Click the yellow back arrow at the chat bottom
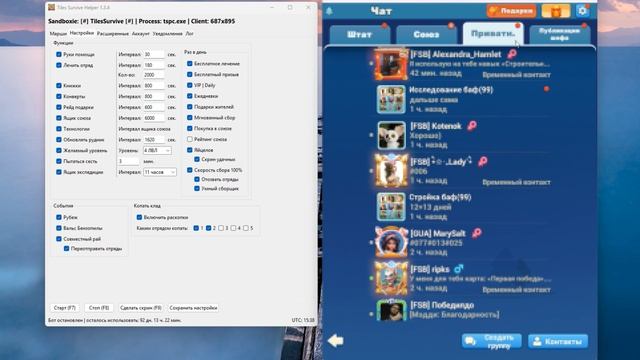This screenshot has width=640, height=360. click(336, 340)
